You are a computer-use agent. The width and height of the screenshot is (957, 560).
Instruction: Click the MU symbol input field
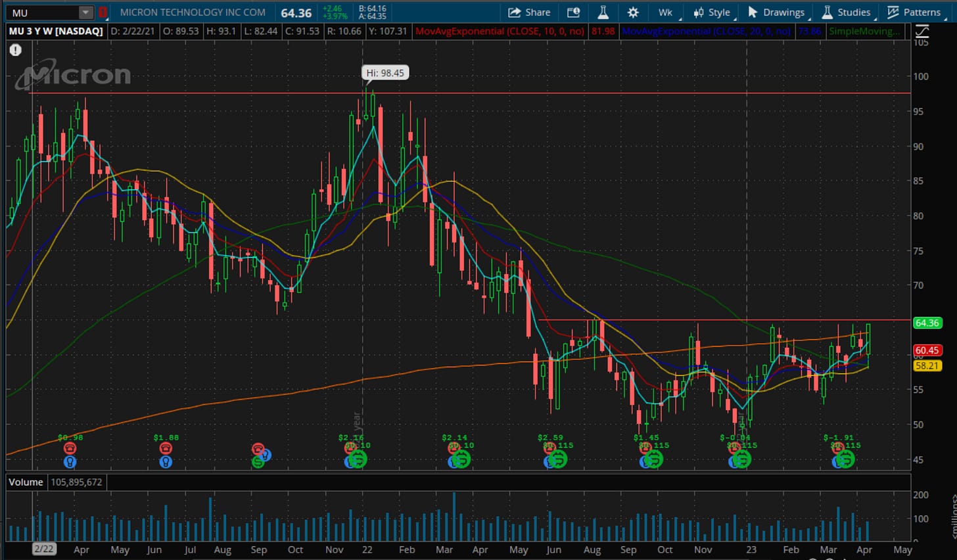[43, 12]
